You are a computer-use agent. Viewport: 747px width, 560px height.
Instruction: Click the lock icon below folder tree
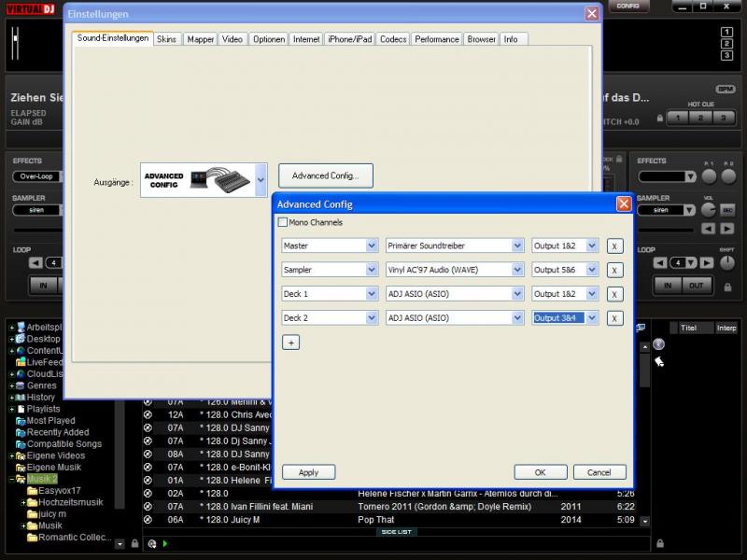tap(134, 543)
